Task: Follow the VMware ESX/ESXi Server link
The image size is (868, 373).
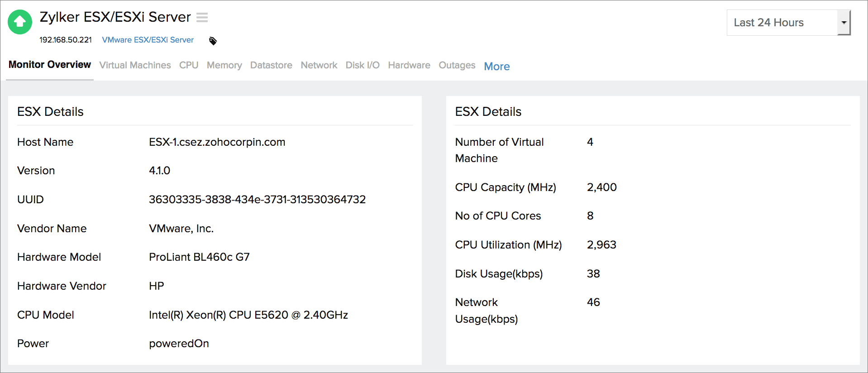Action: (x=148, y=40)
